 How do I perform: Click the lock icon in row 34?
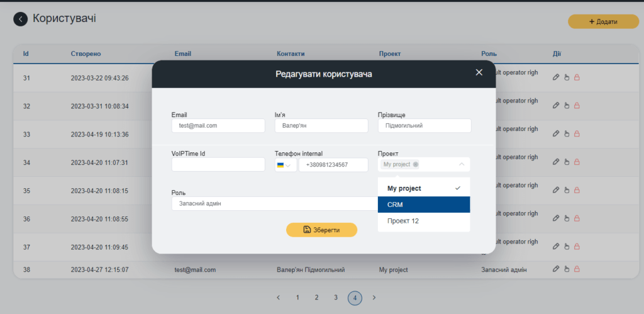click(x=577, y=162)
